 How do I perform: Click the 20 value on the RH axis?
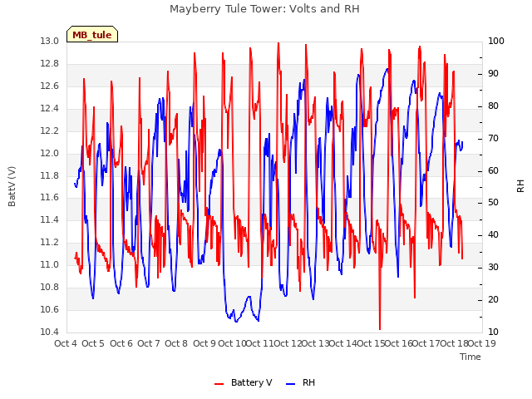[493, 299]
